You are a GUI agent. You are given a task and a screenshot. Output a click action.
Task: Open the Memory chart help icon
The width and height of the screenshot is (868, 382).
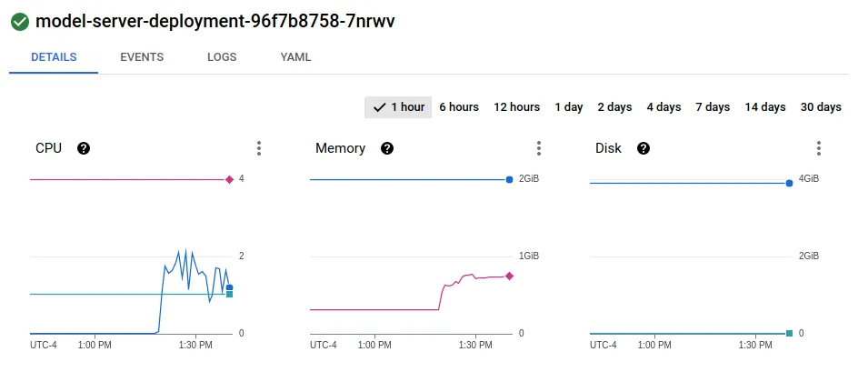click(x=387, y=148)
